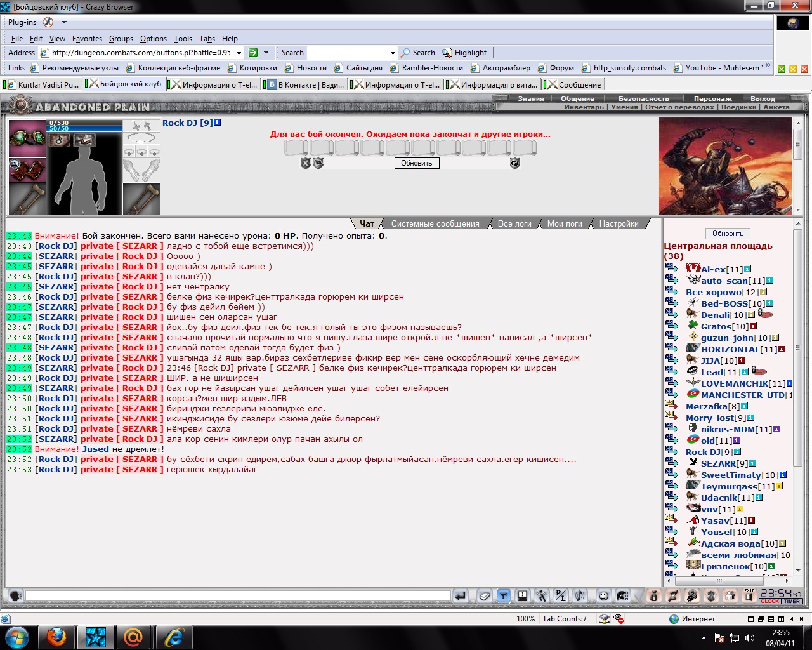Open the Персонаж top menu
Screen dimensions: 812x650
click(713, 98)
